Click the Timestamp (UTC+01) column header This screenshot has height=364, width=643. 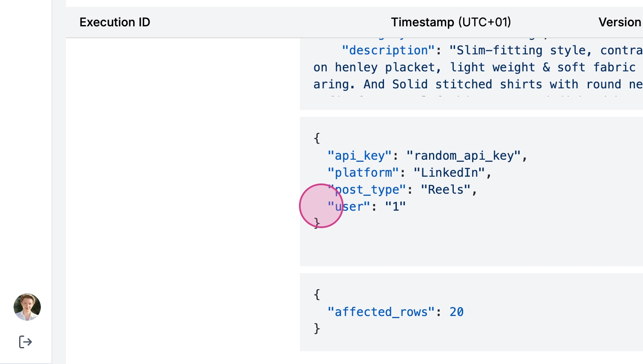tap(451, 22)
